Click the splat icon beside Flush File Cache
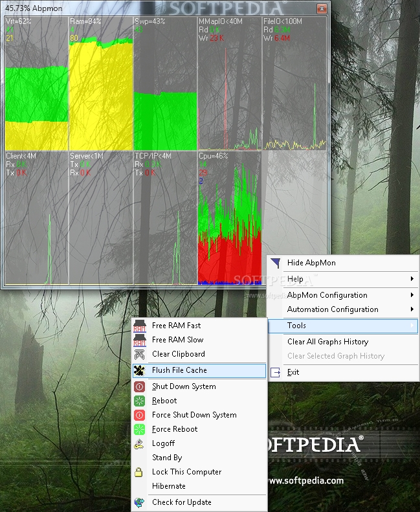This screenshot has height=512, width=420. coord(140,370)
